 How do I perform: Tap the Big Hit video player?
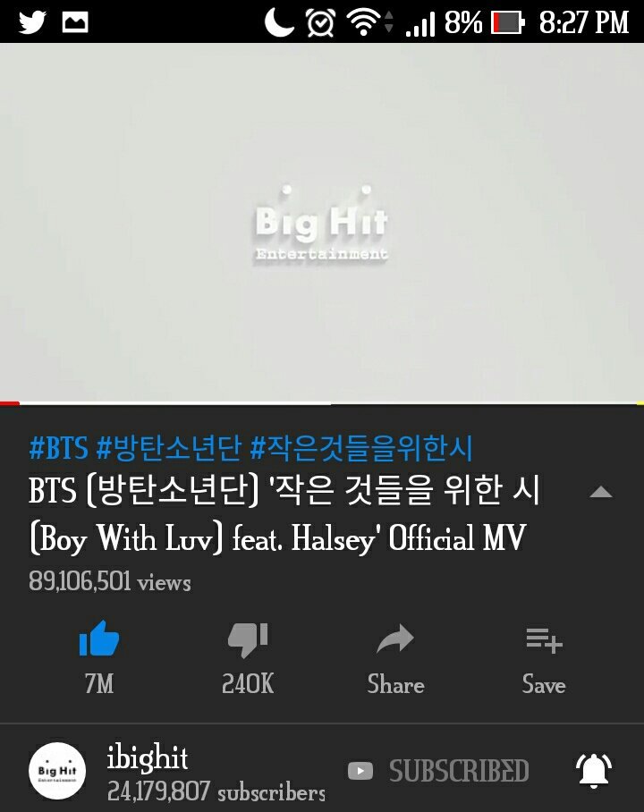click(322, 222)
